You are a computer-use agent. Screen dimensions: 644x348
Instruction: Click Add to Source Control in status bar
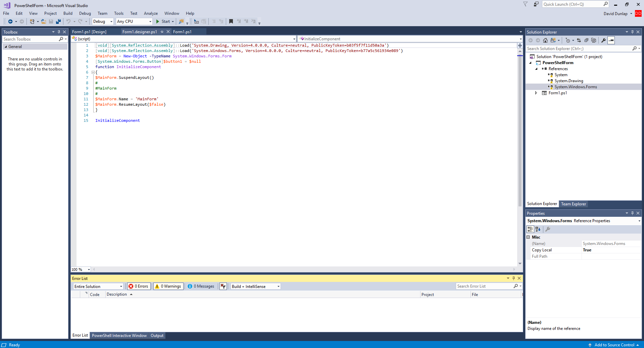[613, 345]
